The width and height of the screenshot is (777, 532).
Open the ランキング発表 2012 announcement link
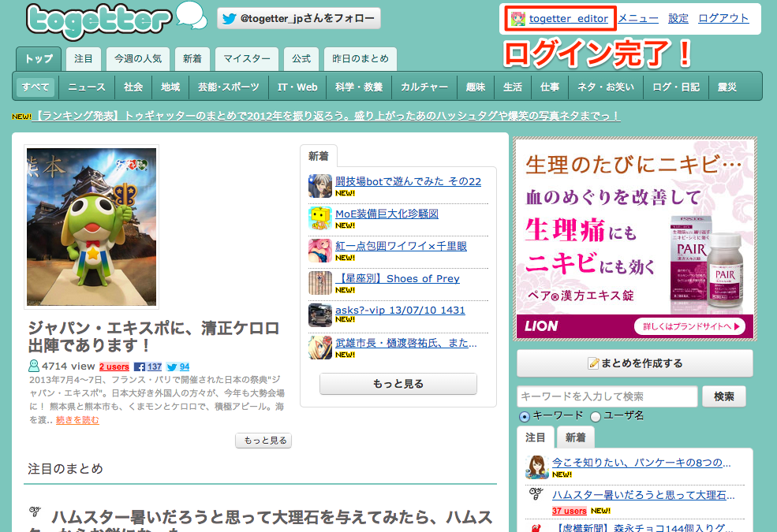(x=326, y=116)
